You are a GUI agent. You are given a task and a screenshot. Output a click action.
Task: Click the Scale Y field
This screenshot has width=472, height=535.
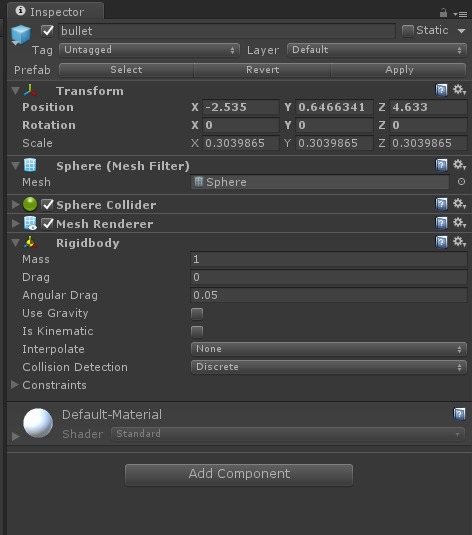pyautogui.click(x=334, y=143)
